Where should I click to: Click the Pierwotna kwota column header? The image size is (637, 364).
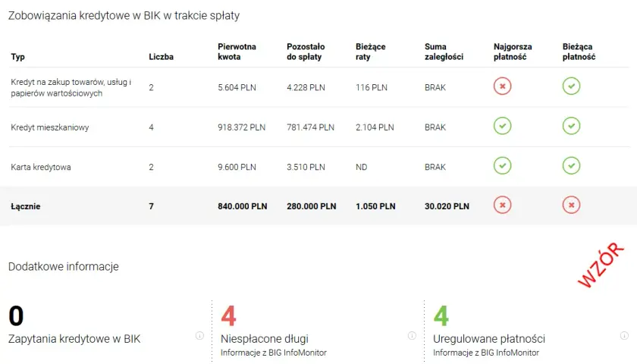[x=237, y=52]
